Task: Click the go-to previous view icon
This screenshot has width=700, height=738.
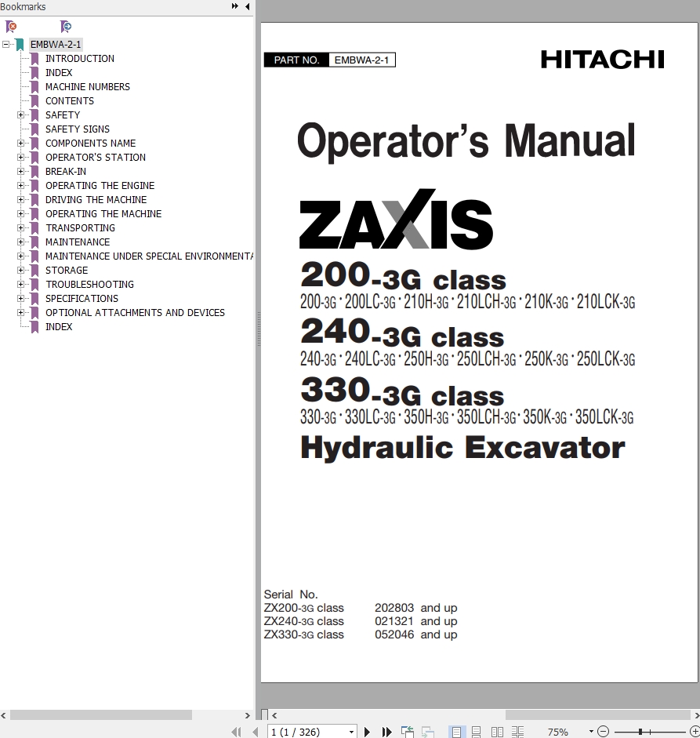Action: coord(408,732)
